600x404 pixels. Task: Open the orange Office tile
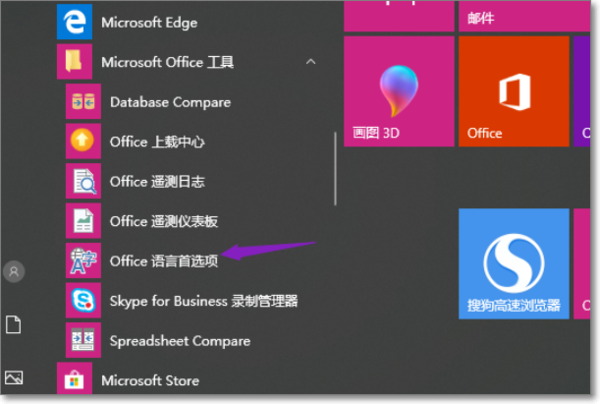513,92
